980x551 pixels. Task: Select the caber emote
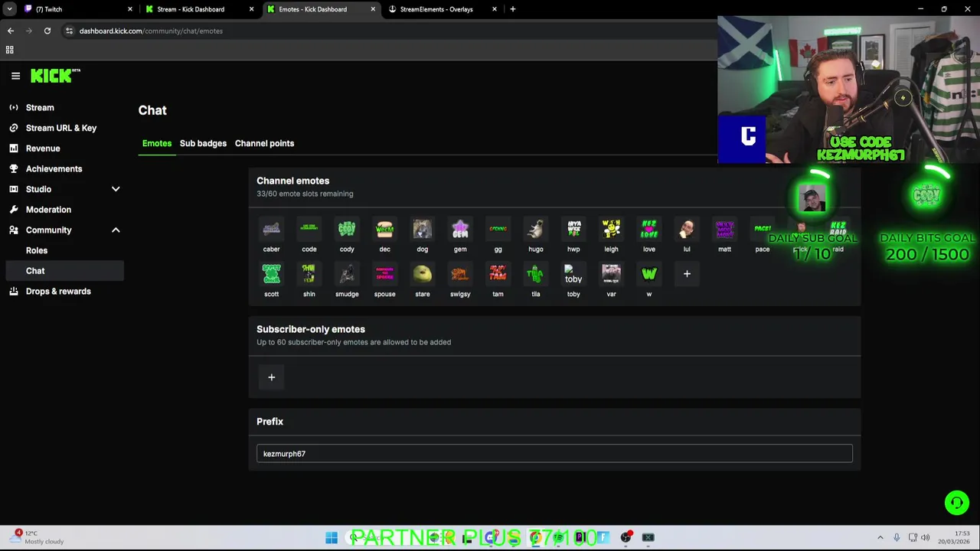tap(271, 229)
